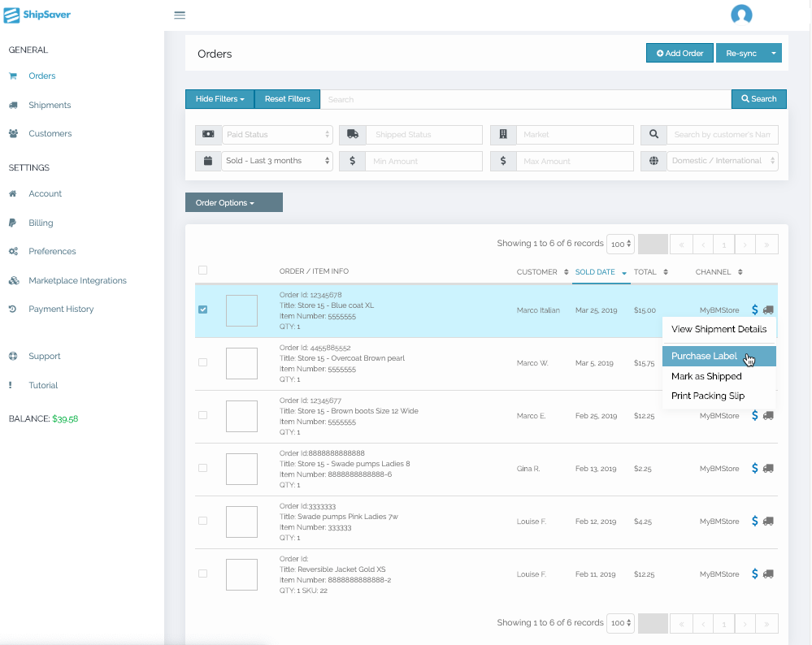Viewport: 812px width, 645px height.
Task: Click the dollar icon for Louise F. Feb 12 order
Action: pyautogui.click(x=754, y=521)
